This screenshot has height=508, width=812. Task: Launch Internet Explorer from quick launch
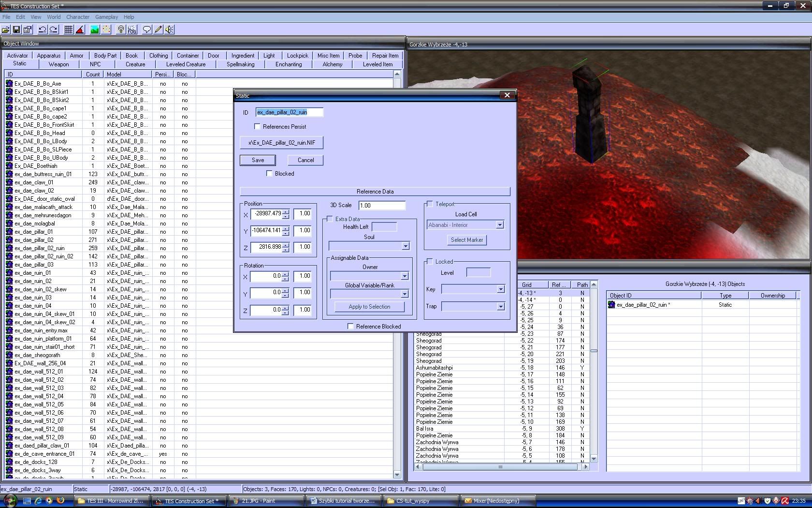tap(38, 501)
